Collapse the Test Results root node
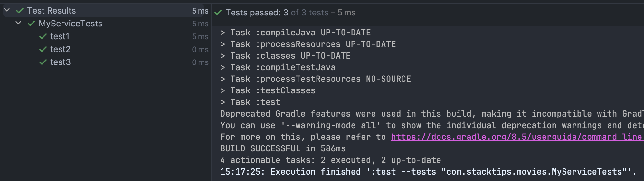The width and height of the screenshot is (644, 181). [7, 10]
